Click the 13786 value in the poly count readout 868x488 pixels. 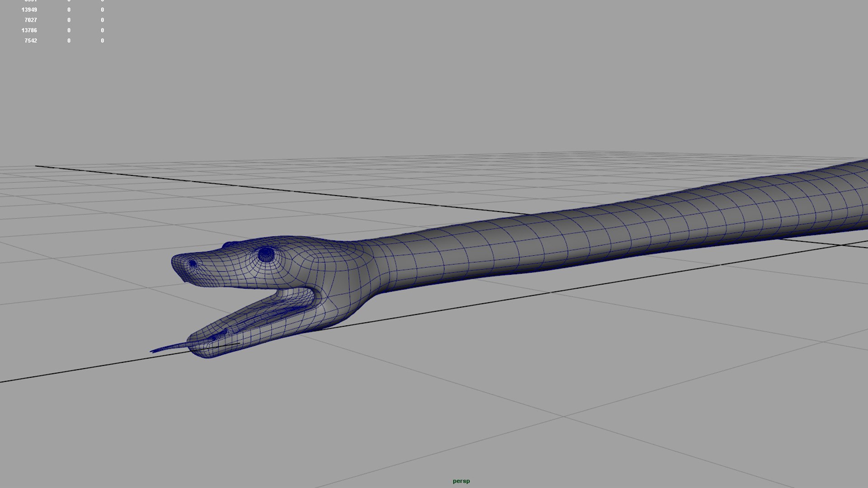coord(29,30)
